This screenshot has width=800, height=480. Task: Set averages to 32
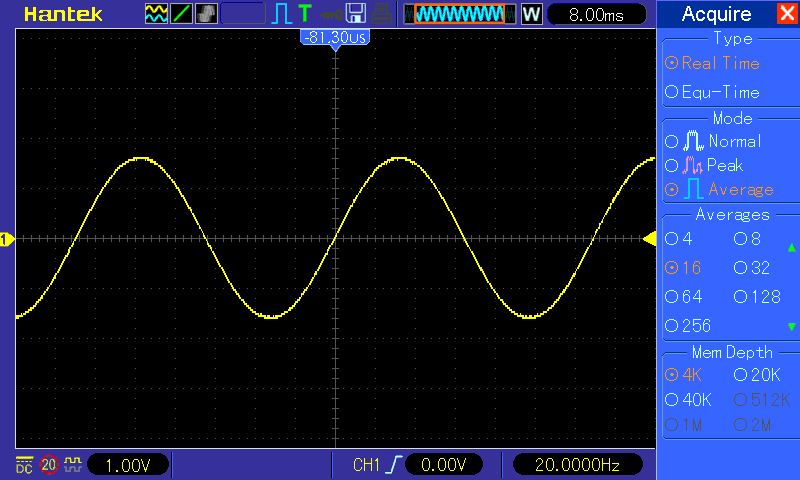pyautogui.click(x=752, y=268)
